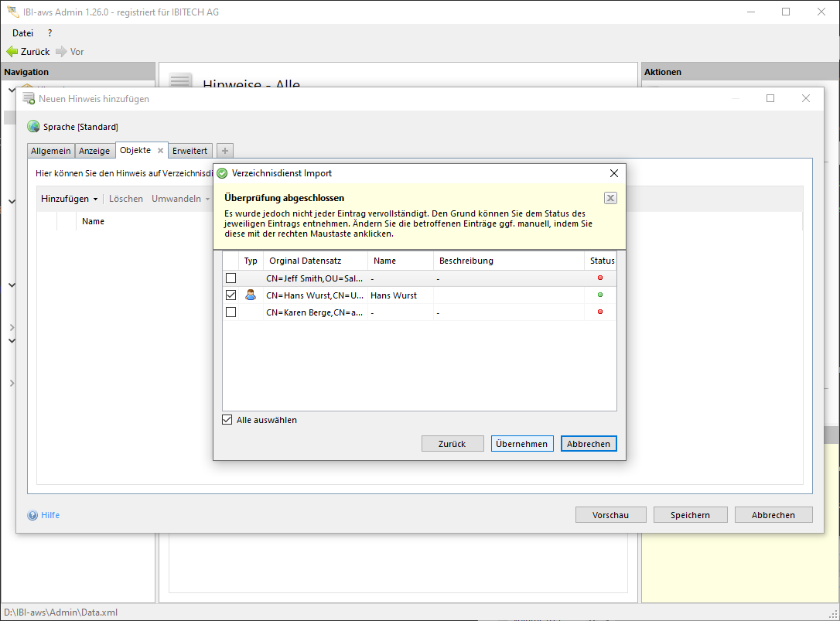Click the Übernehmen button

pos(522,444)
